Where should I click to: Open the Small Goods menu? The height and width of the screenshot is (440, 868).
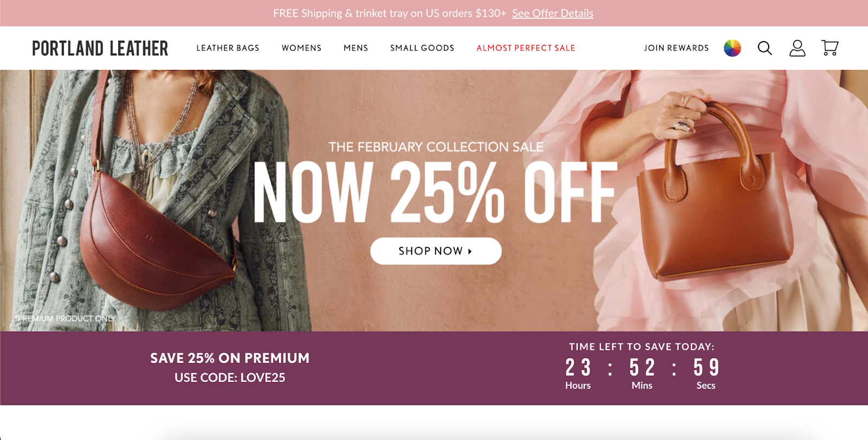(422, 48)
